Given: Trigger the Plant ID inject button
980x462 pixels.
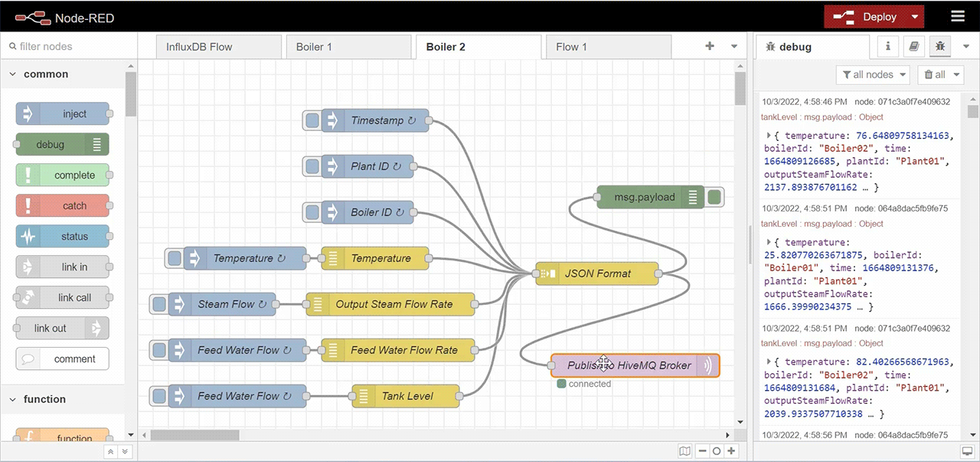Looking at the screenshot, I should coord(312,166).
